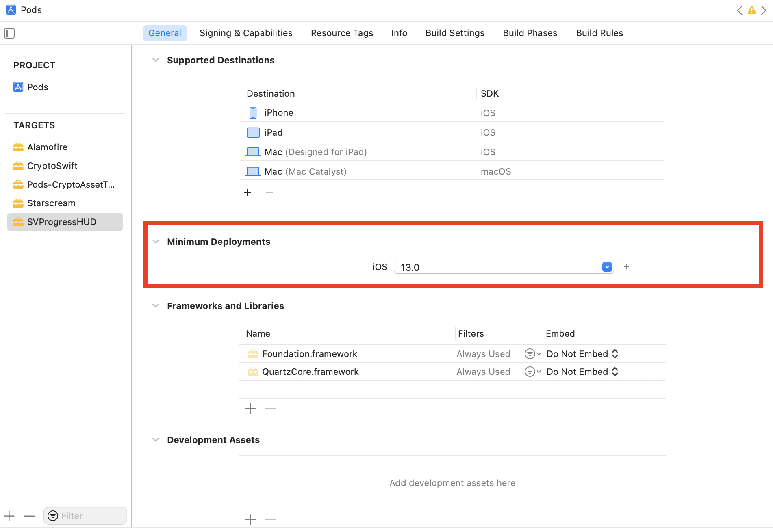Remove the selected framework
The width and height of the screenshot is (773, 532).
coord(271,408)
